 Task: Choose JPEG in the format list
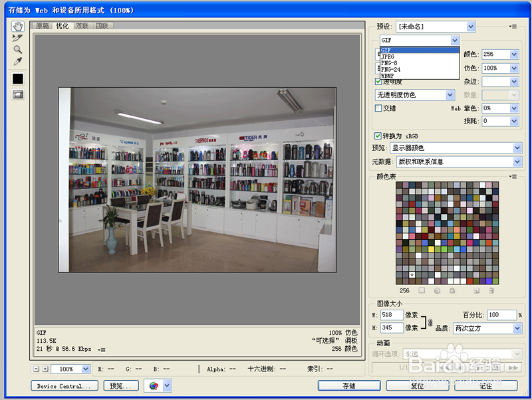420,56
